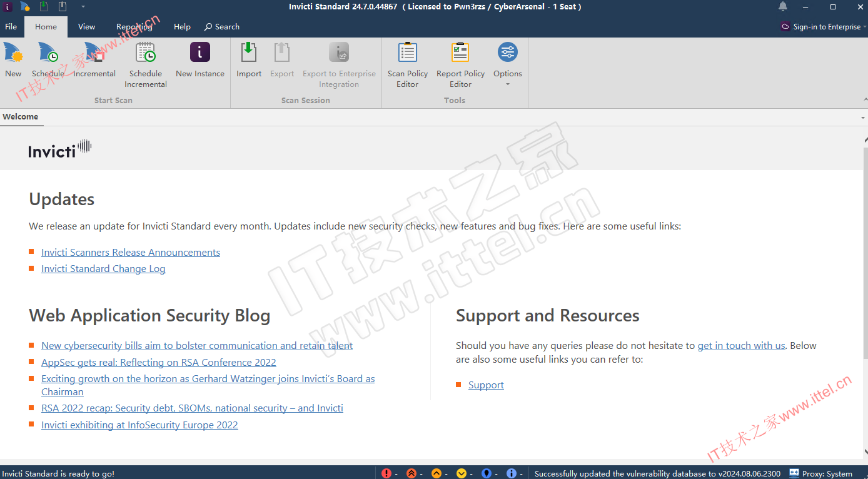Open the Help ribbon tab
868x479 pixels.
182,27
